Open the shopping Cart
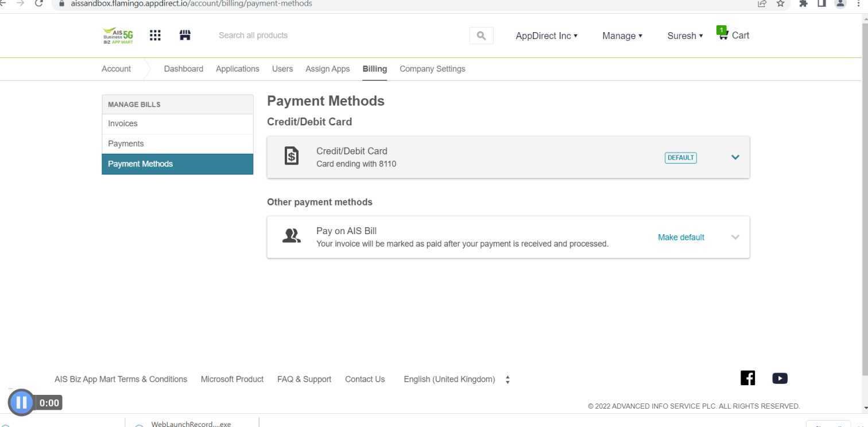The image size is (868, 427). (x=733, y=35)
